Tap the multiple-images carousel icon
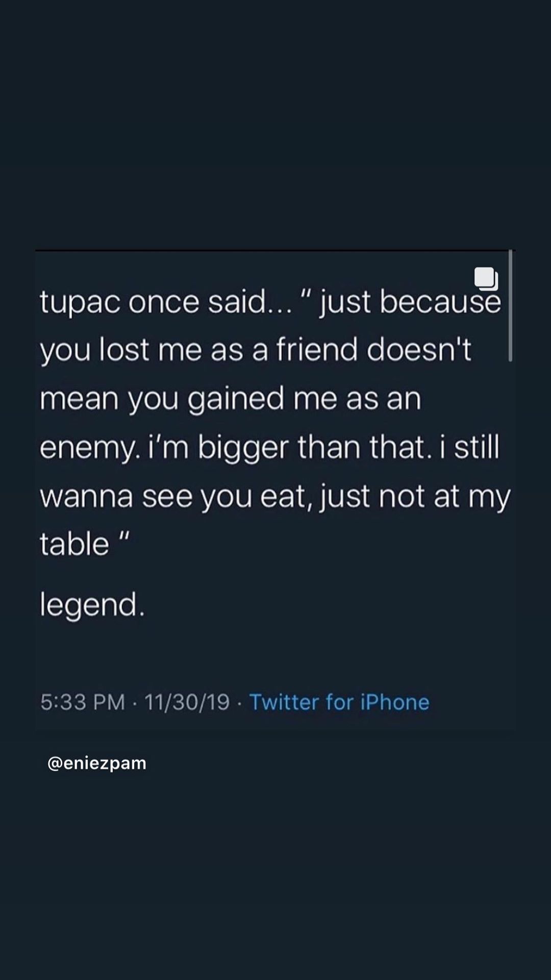 tap(486, 279)
